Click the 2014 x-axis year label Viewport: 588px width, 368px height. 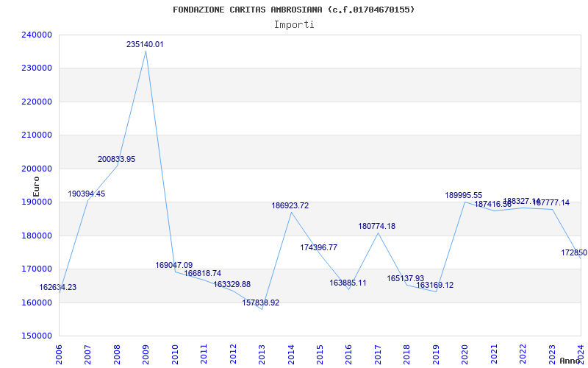tap(291, 354)
